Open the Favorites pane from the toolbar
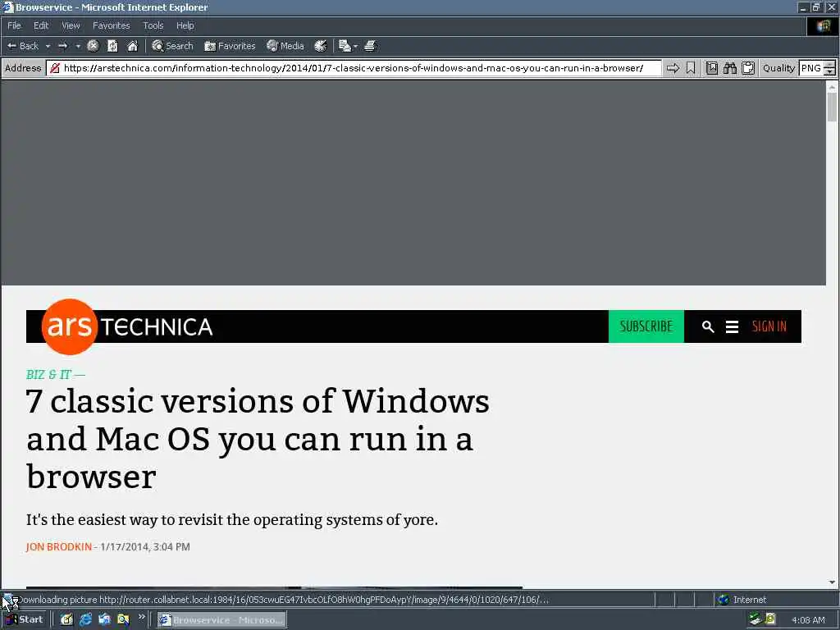Image resolution: width=840 pixels, height=630 pixels. click(230, 46)
